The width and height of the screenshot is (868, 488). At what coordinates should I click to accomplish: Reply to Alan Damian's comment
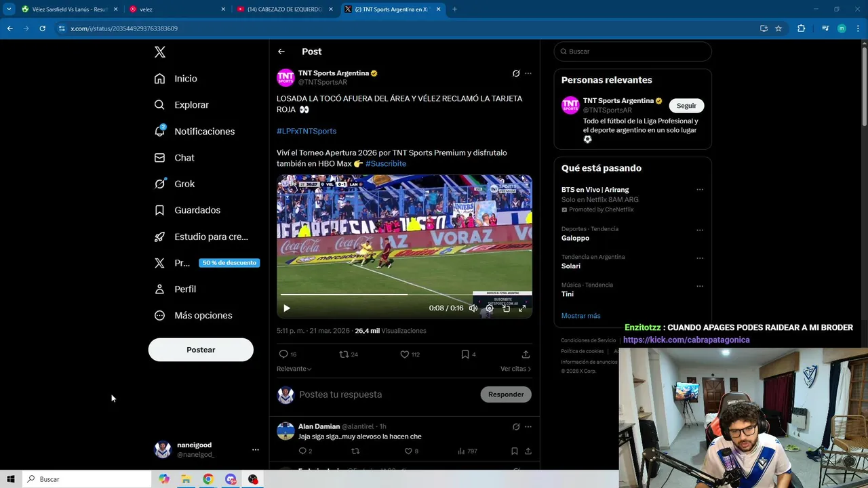coord(305,451)
